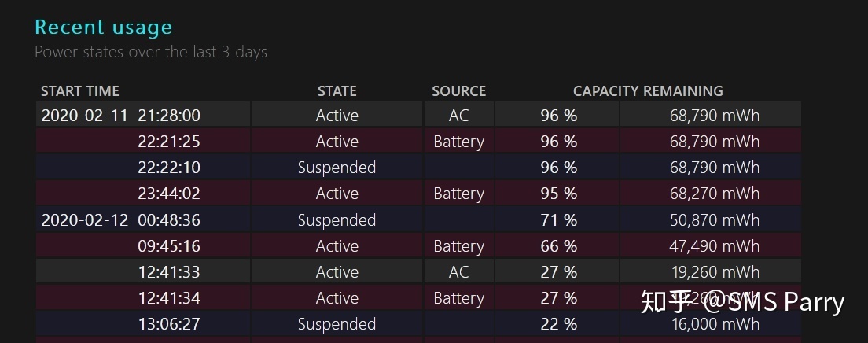
Task: Click the AC source in the 12:41:33 row
Action: [458, 272]
